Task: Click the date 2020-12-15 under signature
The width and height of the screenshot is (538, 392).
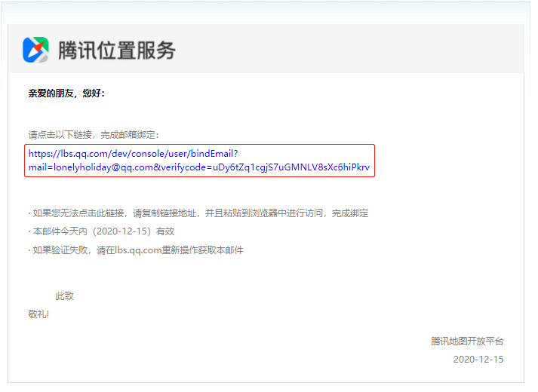Action: tap(478, 360)
